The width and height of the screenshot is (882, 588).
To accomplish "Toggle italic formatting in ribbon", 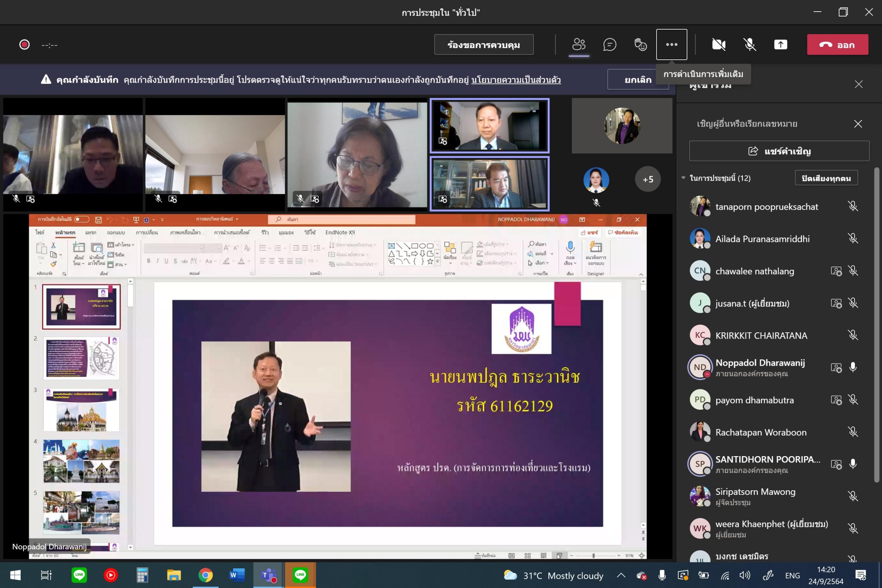I will [158, 261].
